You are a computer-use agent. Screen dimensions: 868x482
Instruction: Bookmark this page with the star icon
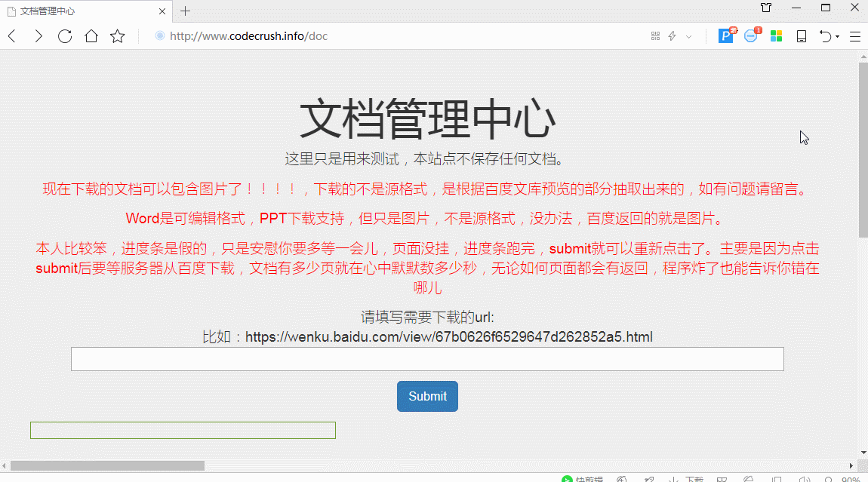pos(117,36)
